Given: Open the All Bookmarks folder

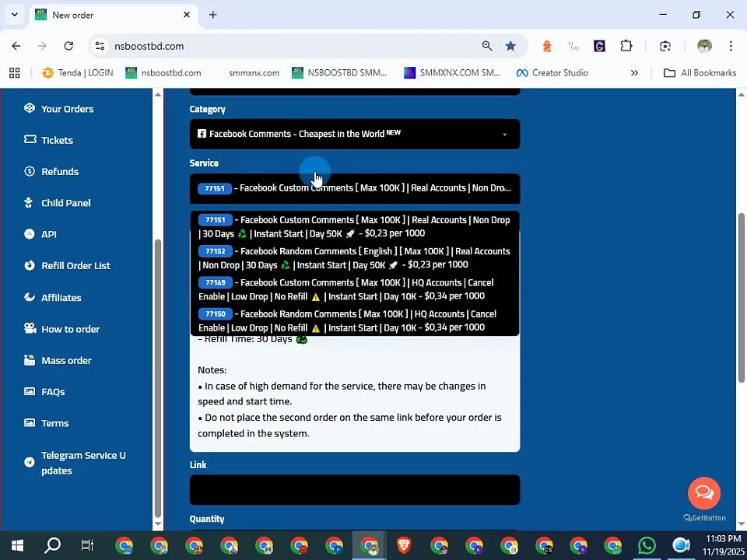Looking at the screenshot, I should [x=700, y=73].
